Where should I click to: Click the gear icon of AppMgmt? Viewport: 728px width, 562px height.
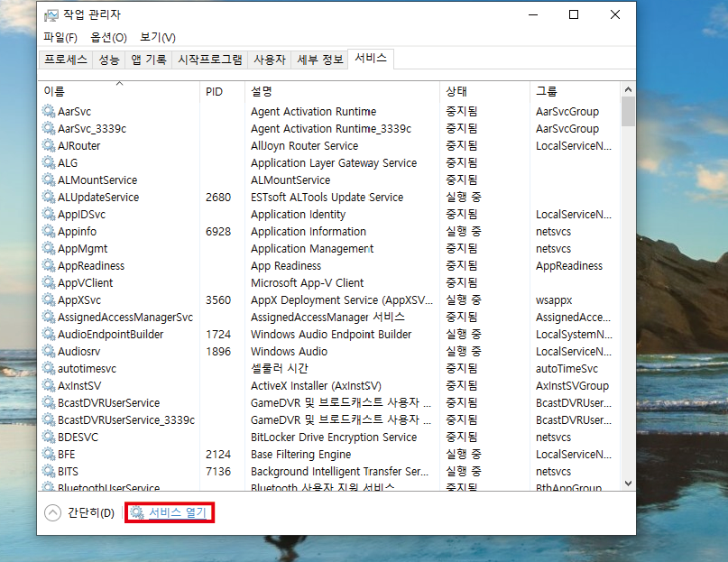pyautogui.click(x=49, y=248)
